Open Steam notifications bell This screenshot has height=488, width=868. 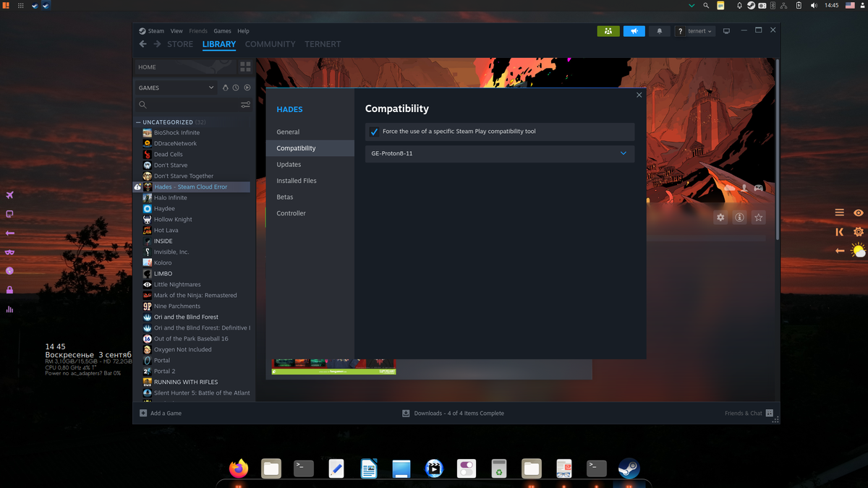click(659, 31)
